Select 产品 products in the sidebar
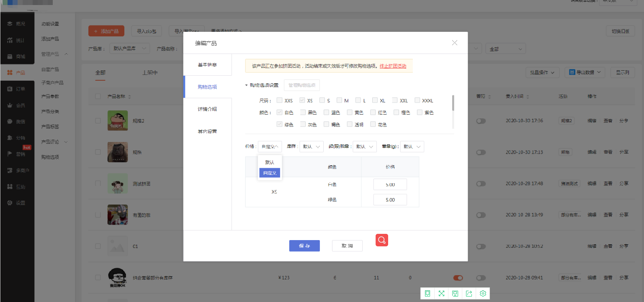 click(x=17, y=73)
